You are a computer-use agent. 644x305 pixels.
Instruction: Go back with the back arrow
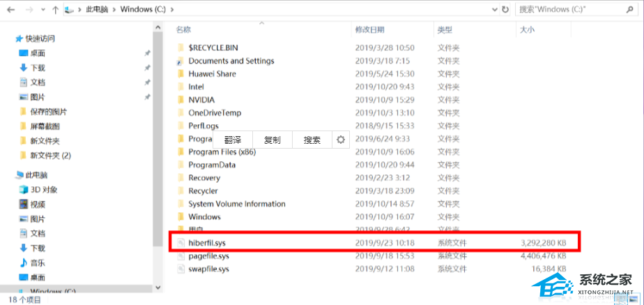pyautogui.click(x=10, y=10)
